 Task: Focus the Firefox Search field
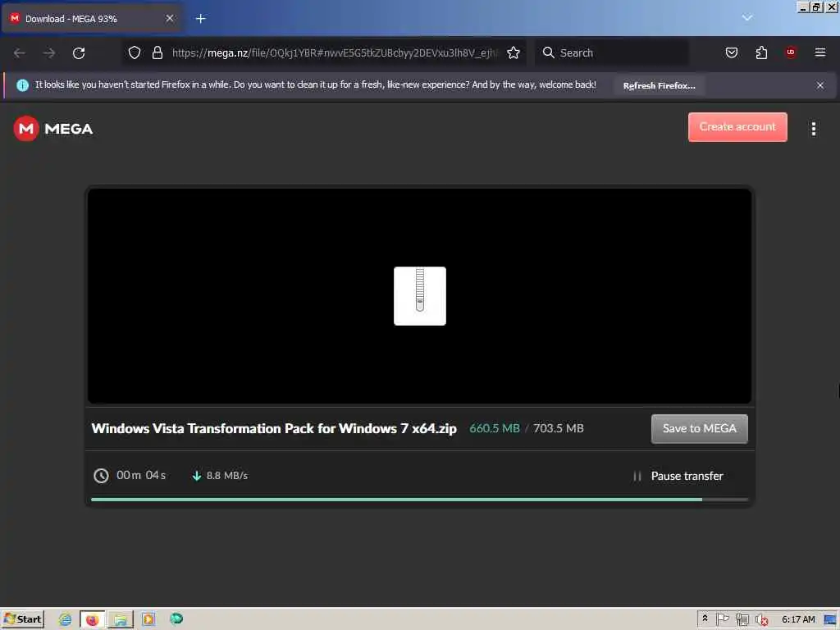(611, 52)
